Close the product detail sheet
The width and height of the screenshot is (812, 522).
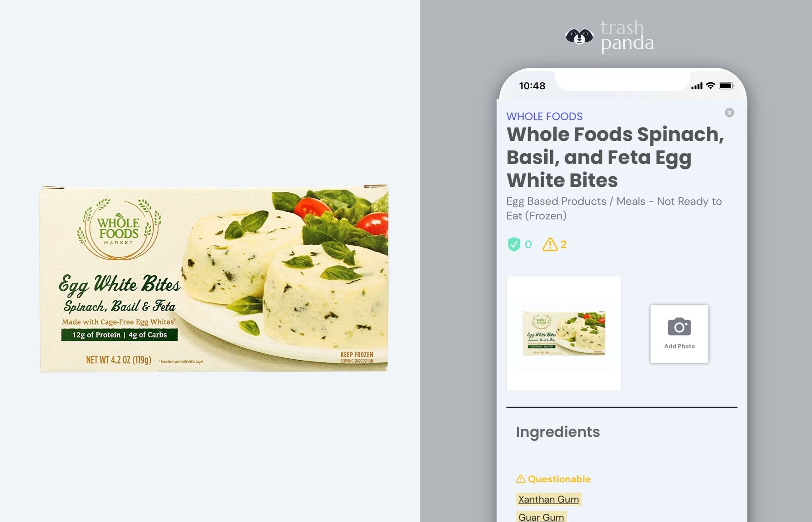[x=729, y=113]
